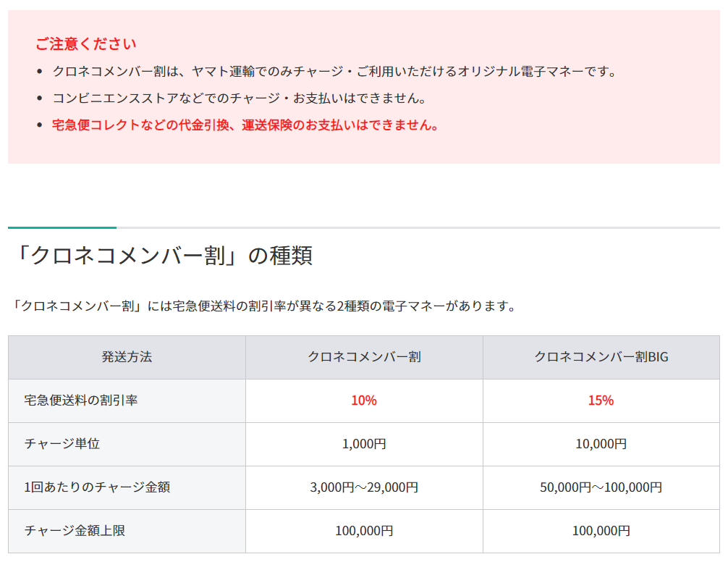The image size is (728, 562).
Task: Click the red 15% discount cell
Action: [x=601, y=400]
